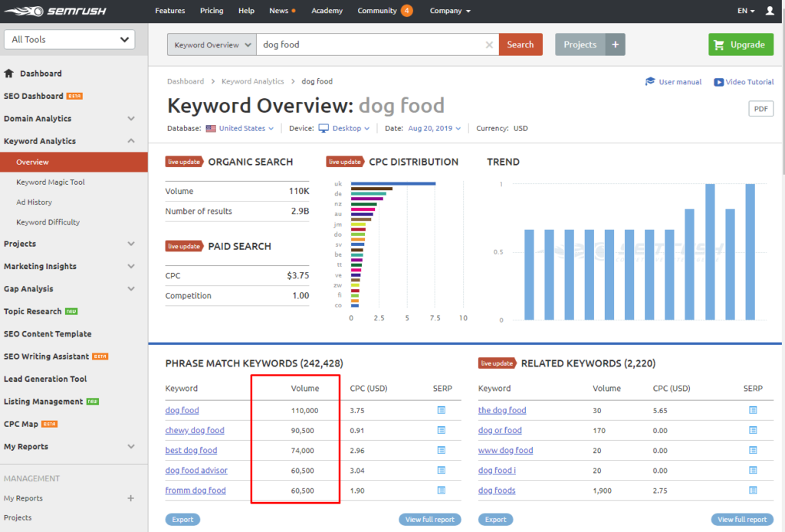Image resolution: width=785 pixels, height=532 pixels.
Task: Click the SERP icon for dog food row
Action: click(x=441, y=410)
